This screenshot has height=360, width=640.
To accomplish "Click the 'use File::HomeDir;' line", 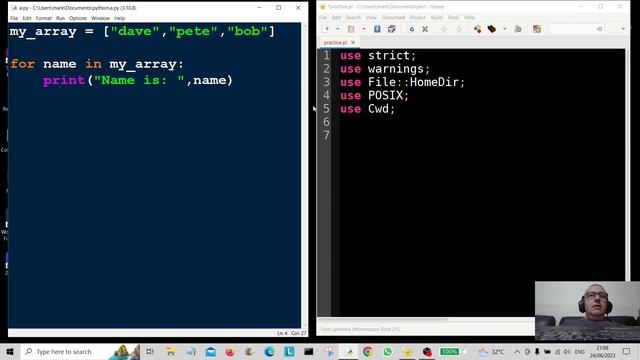I will pyautogui.click(x=402, y=82).
